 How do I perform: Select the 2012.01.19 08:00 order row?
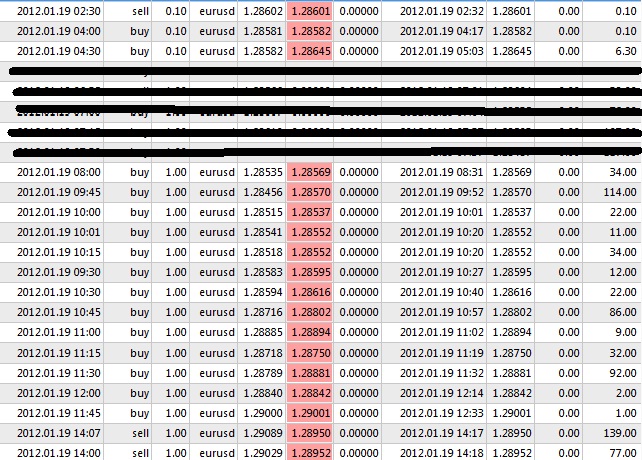[321, 172]
